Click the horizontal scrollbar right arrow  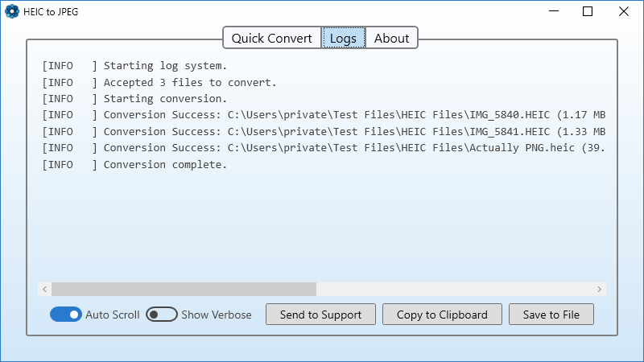pos(599,289)
